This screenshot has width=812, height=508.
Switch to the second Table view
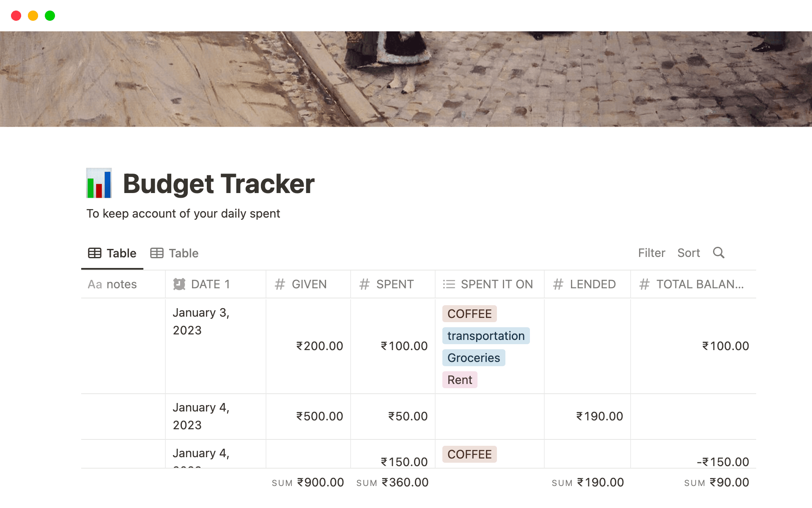183,253
